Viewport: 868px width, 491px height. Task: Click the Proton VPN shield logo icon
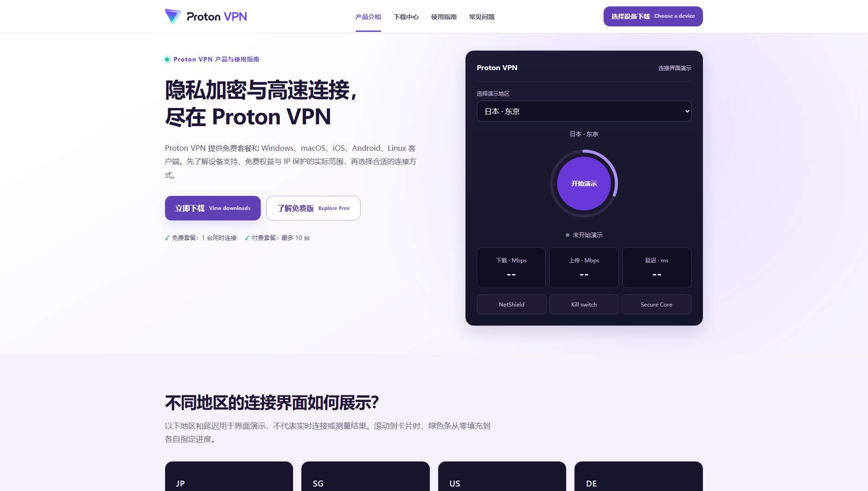(173, 16)
